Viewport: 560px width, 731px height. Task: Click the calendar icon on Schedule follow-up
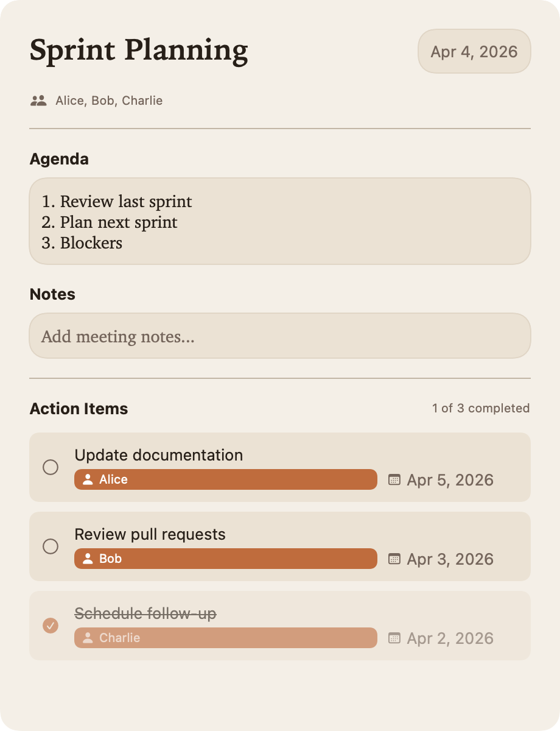click(x=395, y=638)
